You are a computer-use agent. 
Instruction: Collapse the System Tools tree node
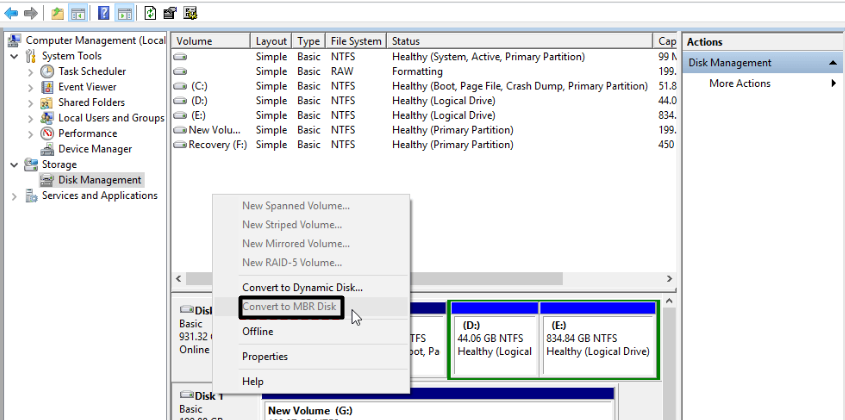coord(13,56)
